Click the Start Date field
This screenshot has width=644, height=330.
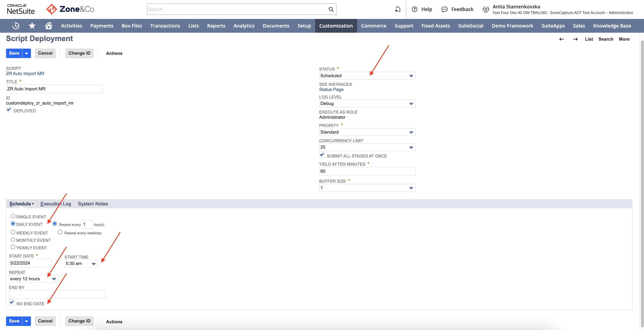tap(30, 263)
